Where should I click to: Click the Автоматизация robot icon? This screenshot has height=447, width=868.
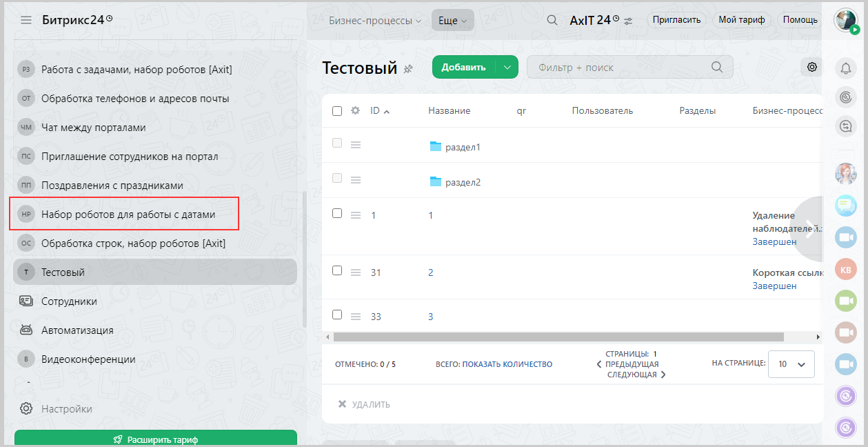pyautogui.click(x=26, y=330)
